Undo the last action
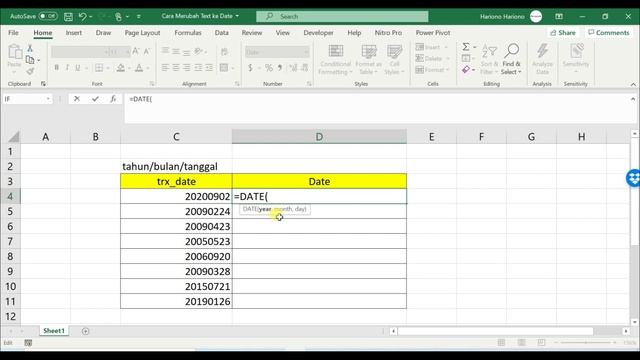 click(82, 16)
